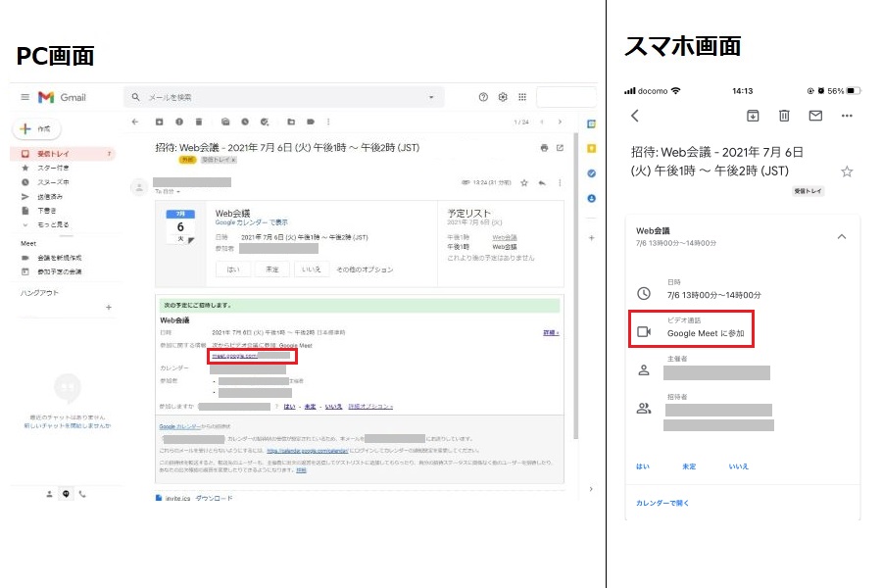Click the Gmail settings gear icon
The image size is (882, 588).
tap(503, 97)
